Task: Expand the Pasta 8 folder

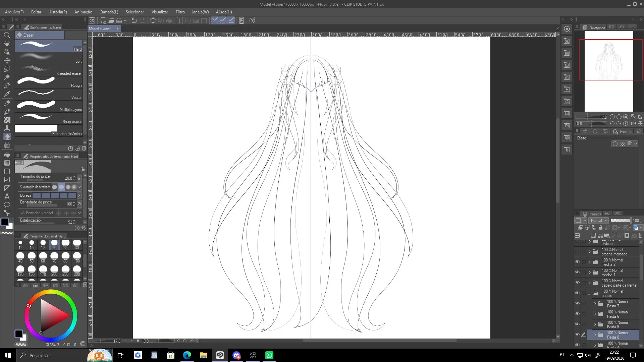Action: click(x=595, y=335)
